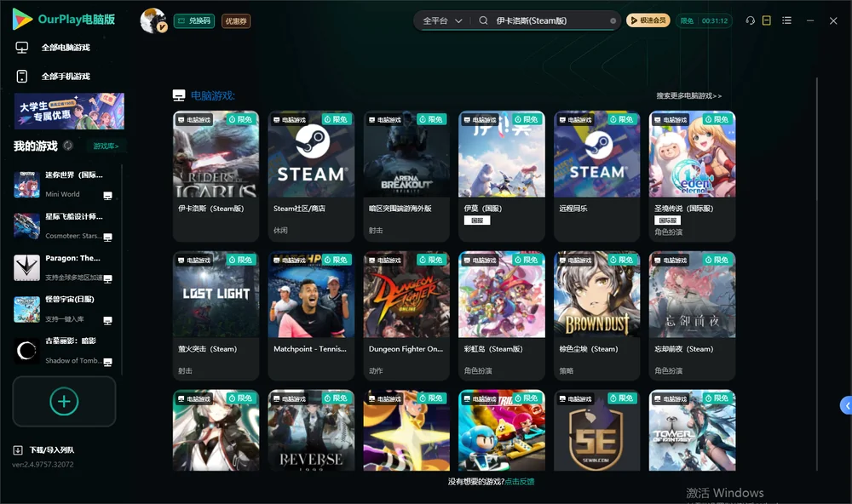
Task: Open the user avatar profile
Action: coord(153,20)
